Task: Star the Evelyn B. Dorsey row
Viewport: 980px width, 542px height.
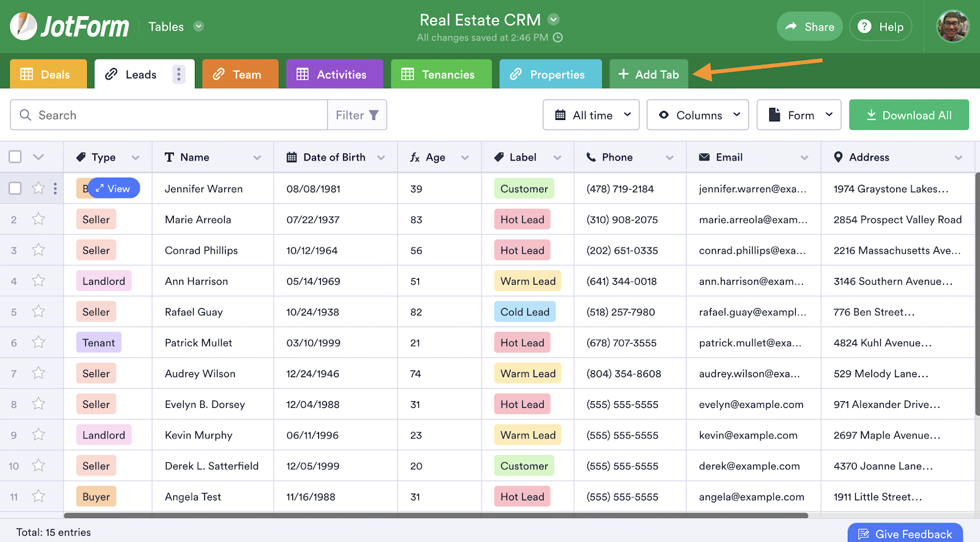Action: (39, 404)
